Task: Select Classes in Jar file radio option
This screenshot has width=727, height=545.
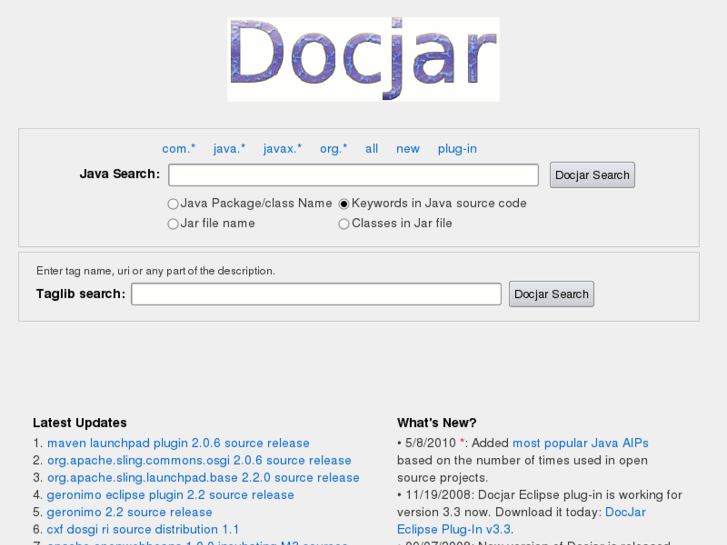Action: 344,224
